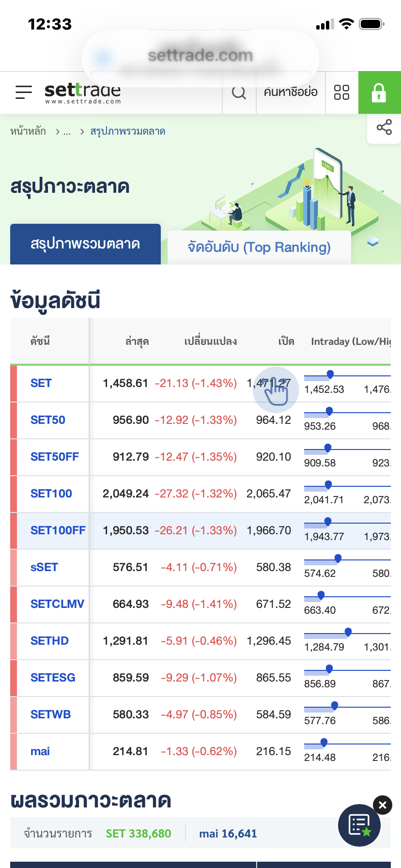Image resolution: width=401 pixels, height=868 pixels.
Task: Switch to จัดอันดับ (Top Ranking) tab
Action: point(259,247)
